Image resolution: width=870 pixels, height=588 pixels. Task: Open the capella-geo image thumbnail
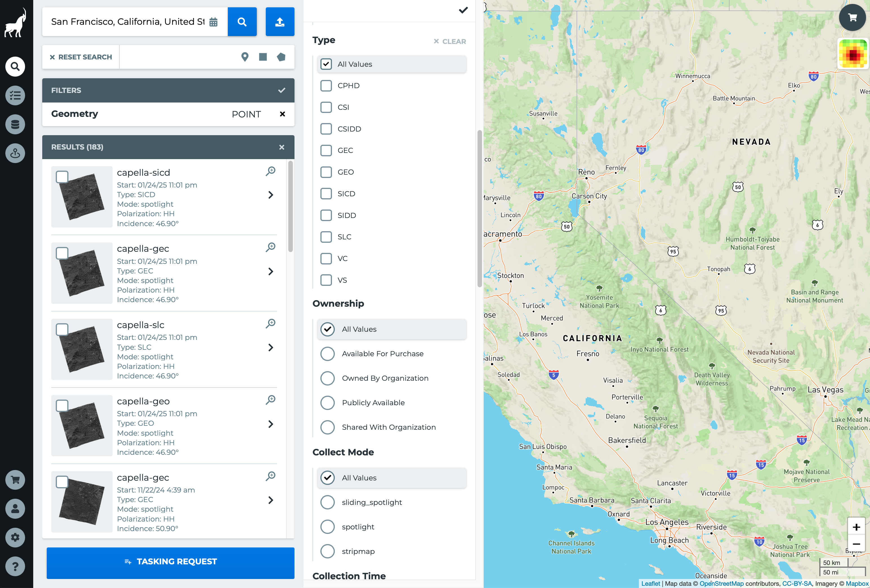click(x=82, y=426)
